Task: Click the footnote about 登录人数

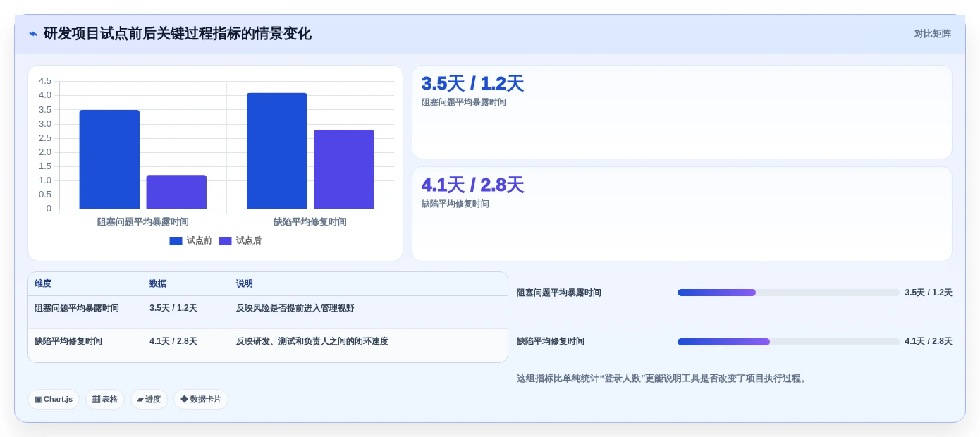Action: (663, 378)
